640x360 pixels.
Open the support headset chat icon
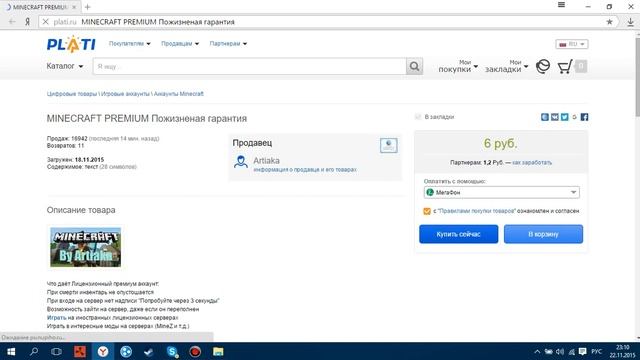pyautogui.click(x=543, y=66)
